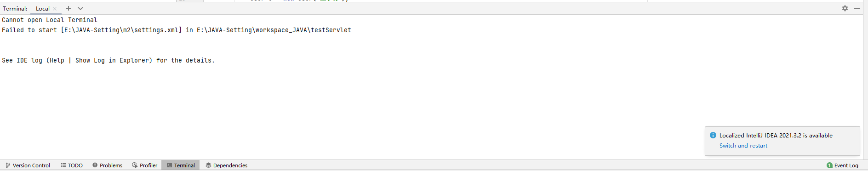Open the Dependencies tool window

pyautogui.click(x=226, y=165)
